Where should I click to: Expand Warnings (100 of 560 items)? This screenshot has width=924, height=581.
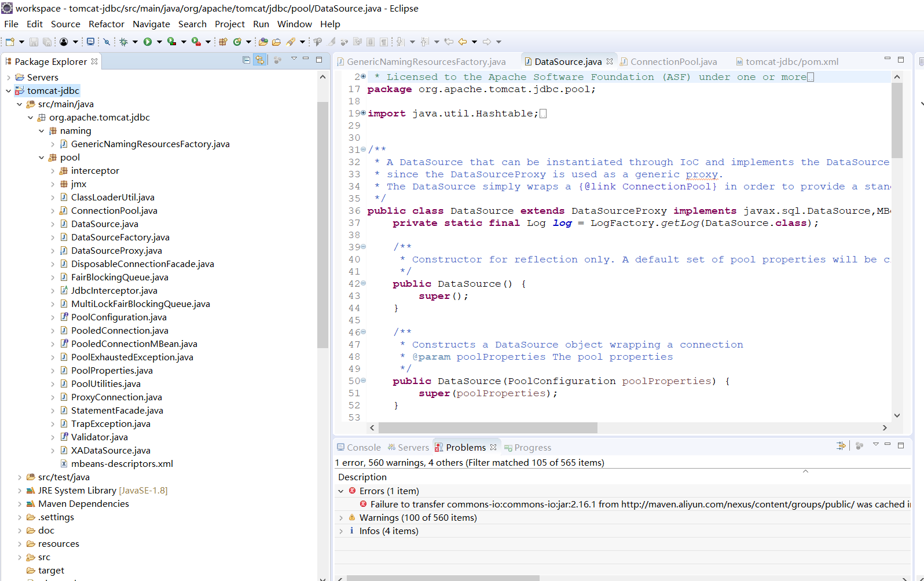tap(341, 518)
